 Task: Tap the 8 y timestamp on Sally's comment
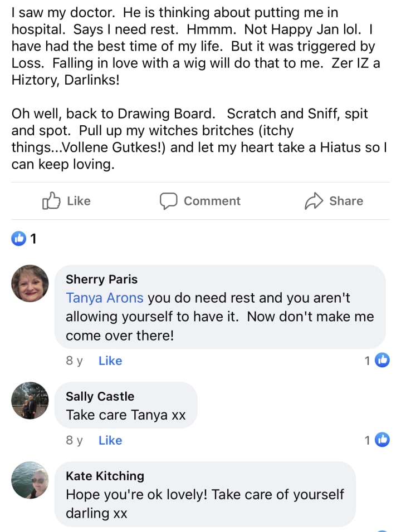74,440
